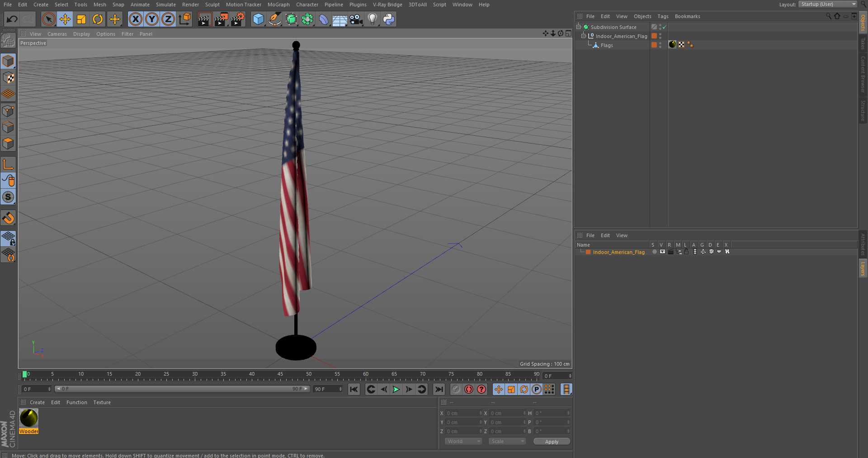This screenshot has height=458, width=868.
Task: Add a Cube primitive object
Action: pos(258,19)
